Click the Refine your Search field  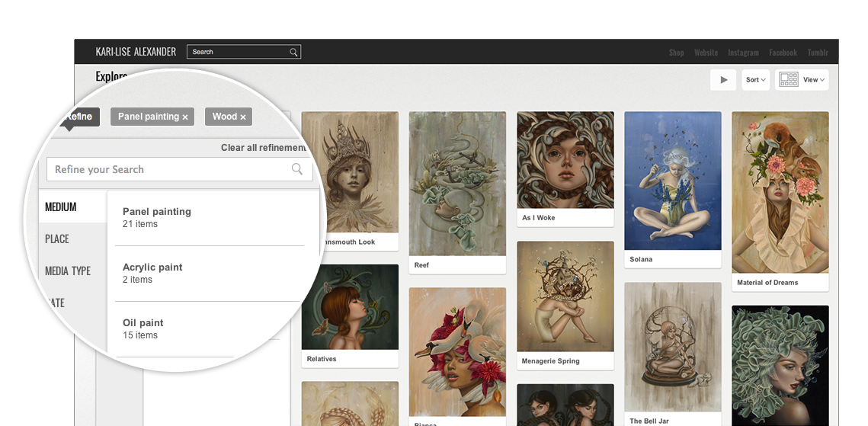179,169
